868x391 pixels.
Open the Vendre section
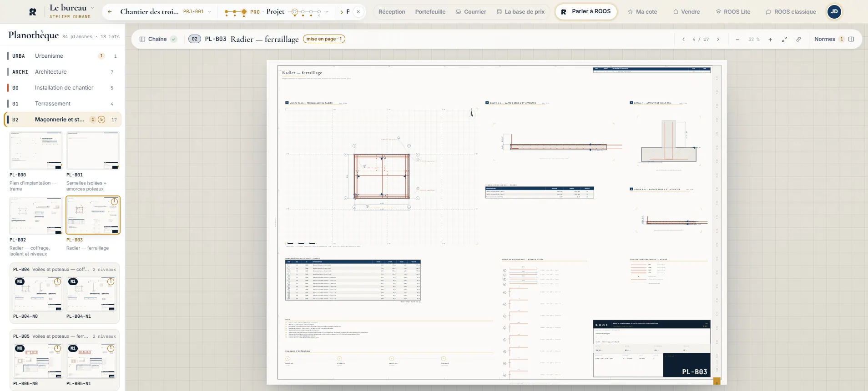pos(686,12)
